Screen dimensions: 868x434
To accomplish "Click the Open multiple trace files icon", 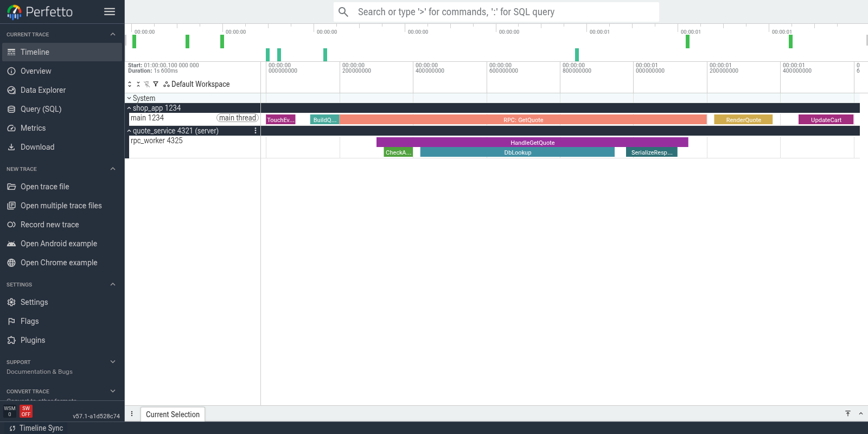I will point(11,206).
